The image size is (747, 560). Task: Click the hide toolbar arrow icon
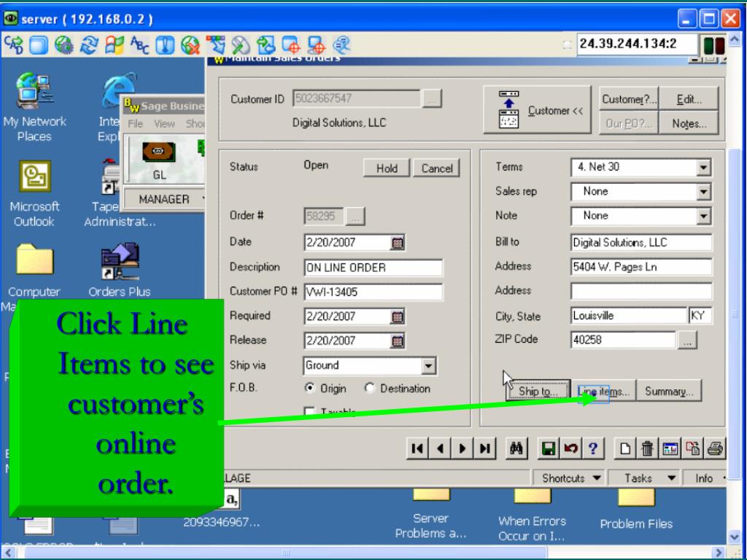click(x=215, y=45)
